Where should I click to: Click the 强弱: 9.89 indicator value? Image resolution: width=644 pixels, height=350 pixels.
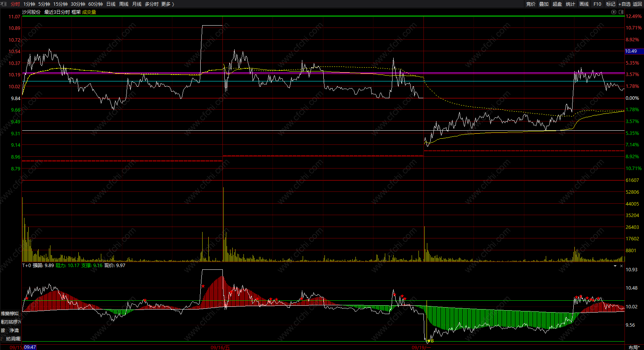[43, 266]
